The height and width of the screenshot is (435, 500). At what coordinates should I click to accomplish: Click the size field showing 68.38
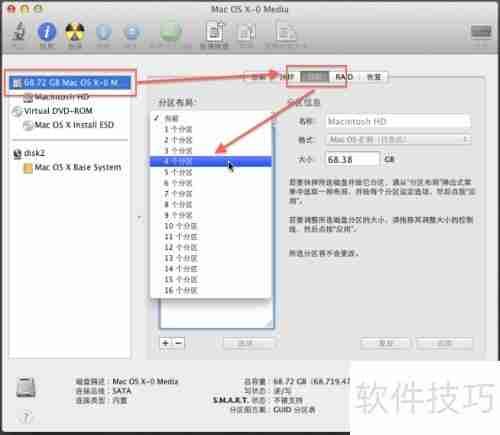(353, 159)
